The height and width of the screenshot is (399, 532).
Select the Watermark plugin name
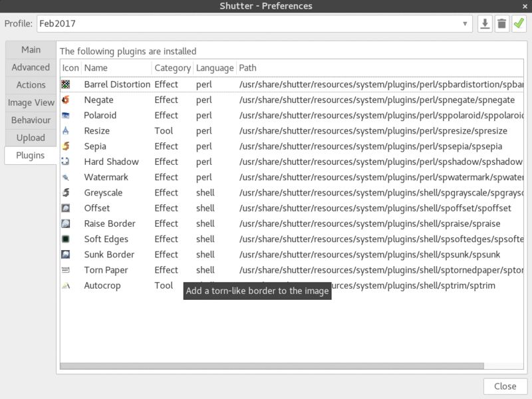(x=106, y=178)
